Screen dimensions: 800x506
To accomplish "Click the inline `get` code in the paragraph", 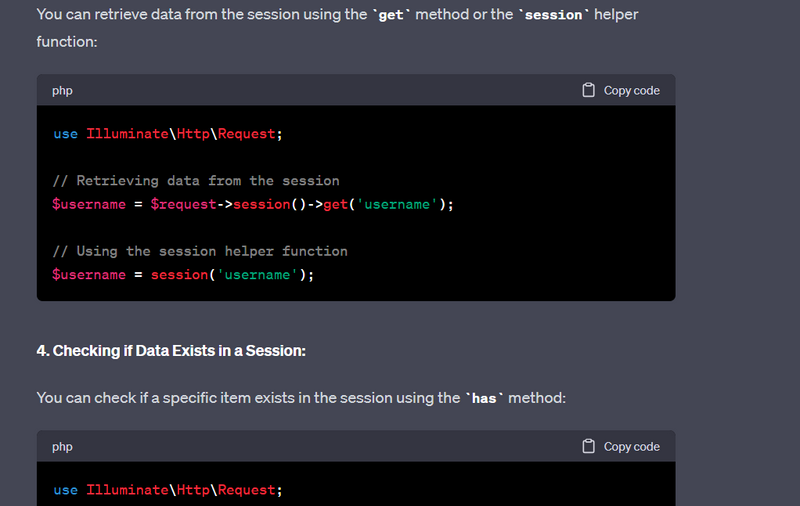I will 391,15.
